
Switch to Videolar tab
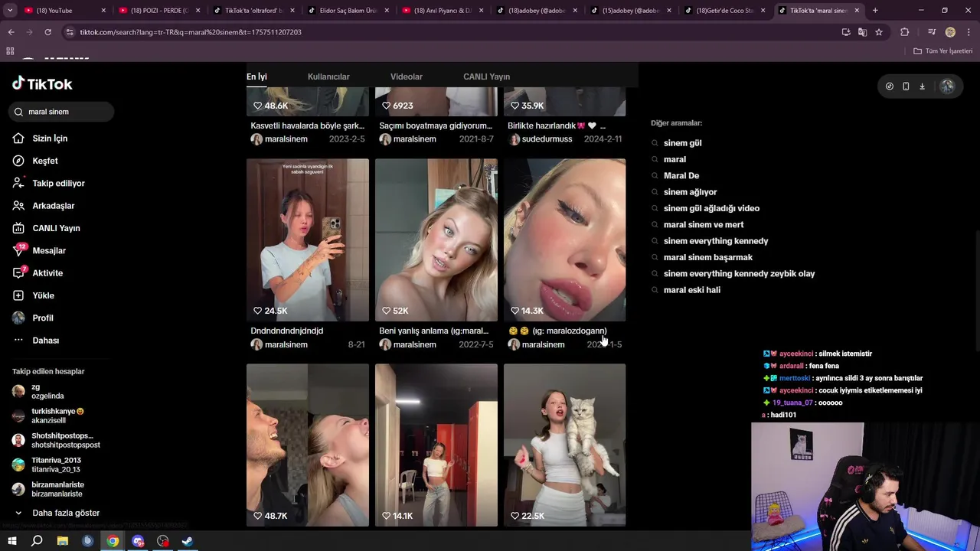pyautogui.click(x=406, y=77)
